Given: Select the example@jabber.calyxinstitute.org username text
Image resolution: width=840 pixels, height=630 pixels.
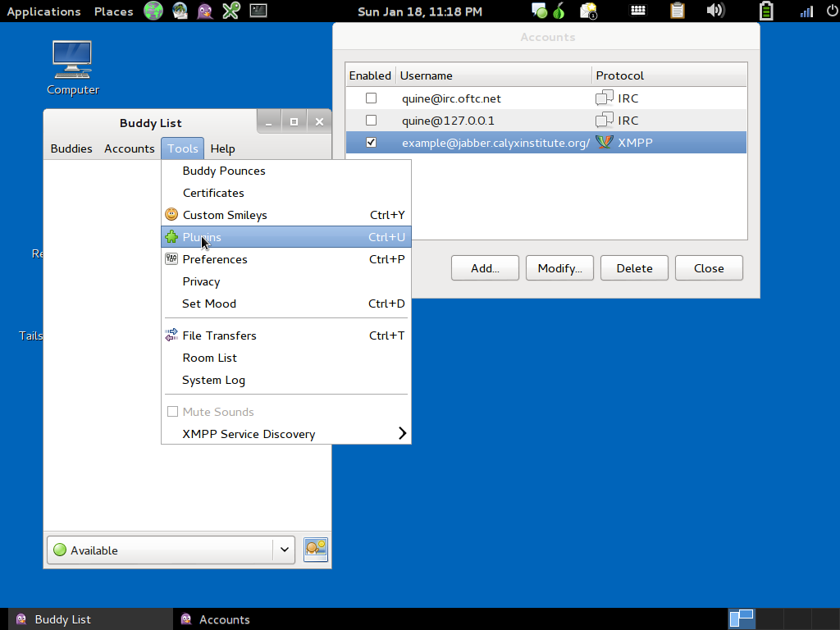Looking at the screenshot, I should 495,143.
